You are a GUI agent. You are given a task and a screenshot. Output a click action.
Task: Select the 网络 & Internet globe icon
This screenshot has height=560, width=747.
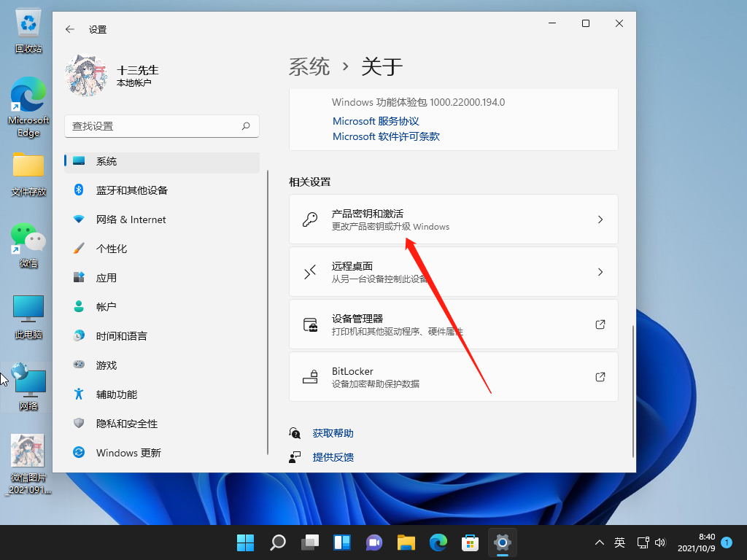(x=80, y=219)
